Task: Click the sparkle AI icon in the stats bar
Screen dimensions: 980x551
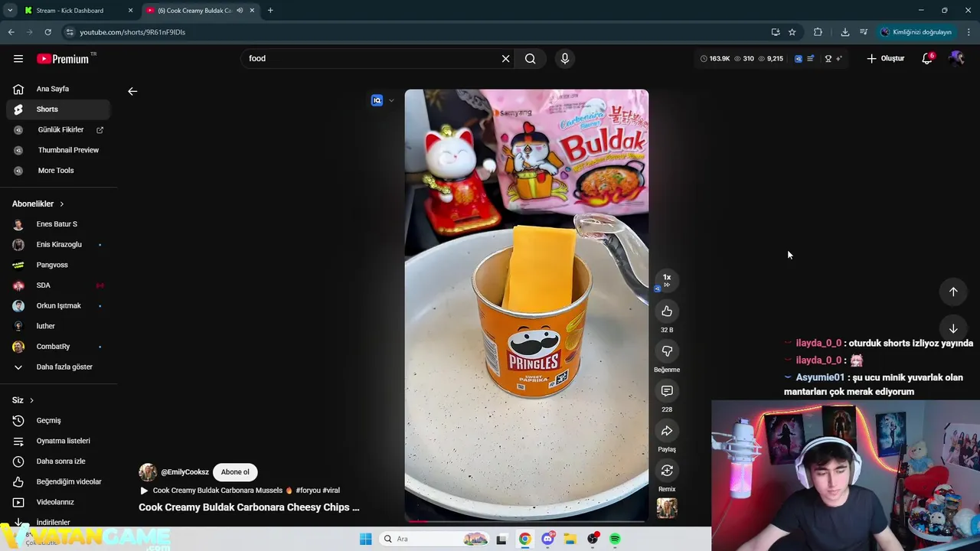Action: (x=839, y=59)
